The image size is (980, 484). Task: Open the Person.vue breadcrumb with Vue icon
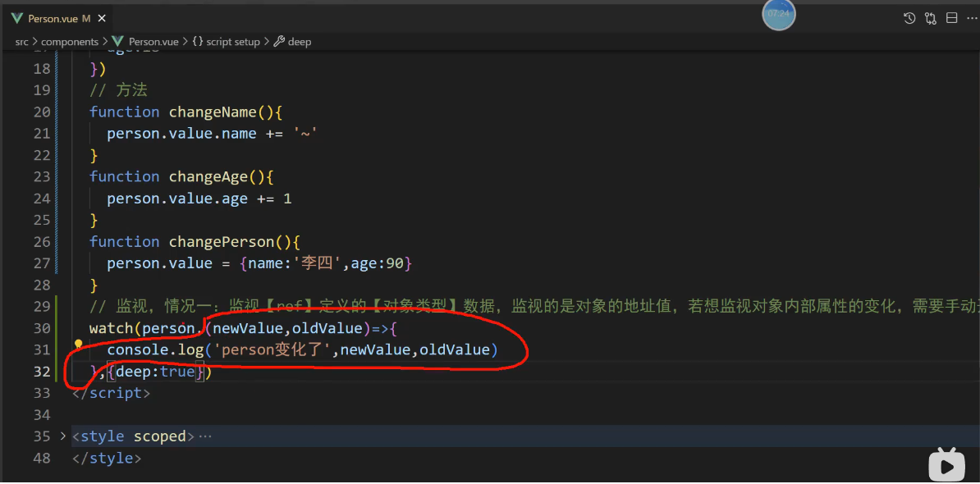[145, 42]
